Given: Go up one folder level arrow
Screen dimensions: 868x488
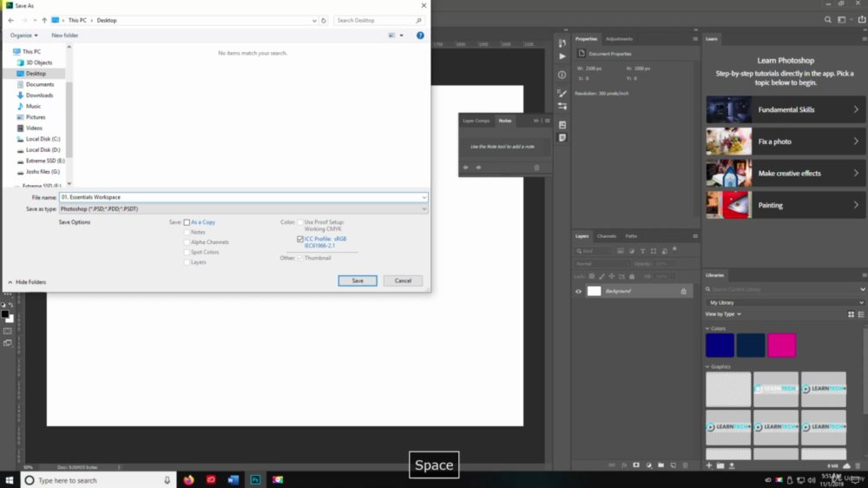Looking at the screenshot, I should 44,21.
